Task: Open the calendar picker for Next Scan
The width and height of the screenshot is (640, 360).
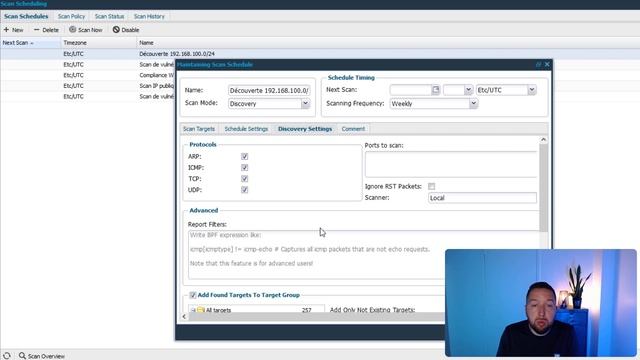Action: [436, 90]
